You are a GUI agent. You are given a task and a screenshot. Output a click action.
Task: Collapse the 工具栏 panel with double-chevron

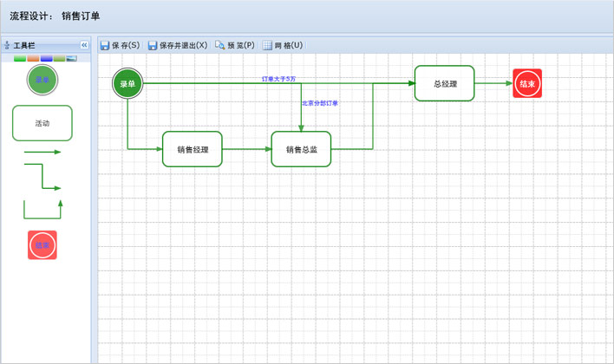coord(84,45)
